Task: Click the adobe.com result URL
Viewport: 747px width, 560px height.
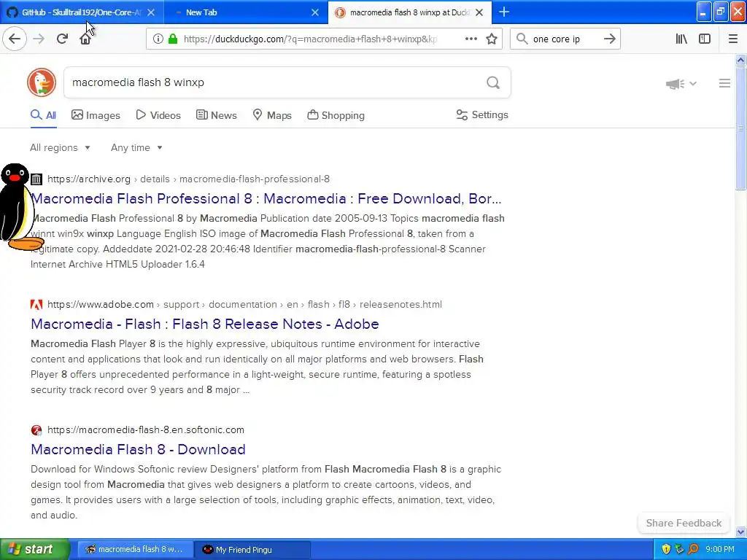Action: coord(244,304)
